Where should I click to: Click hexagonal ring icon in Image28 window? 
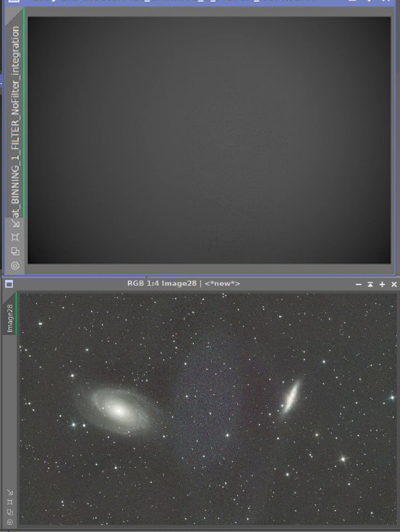10,522
